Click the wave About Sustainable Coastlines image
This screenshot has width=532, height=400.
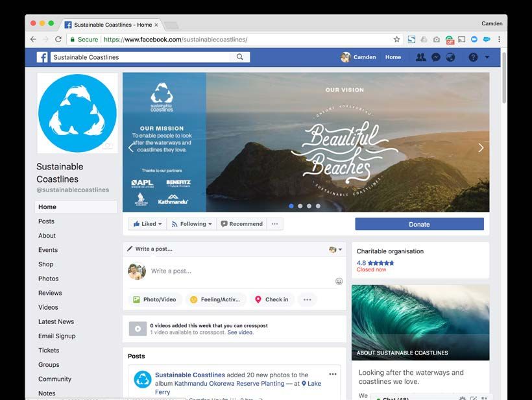pos(420,323)
